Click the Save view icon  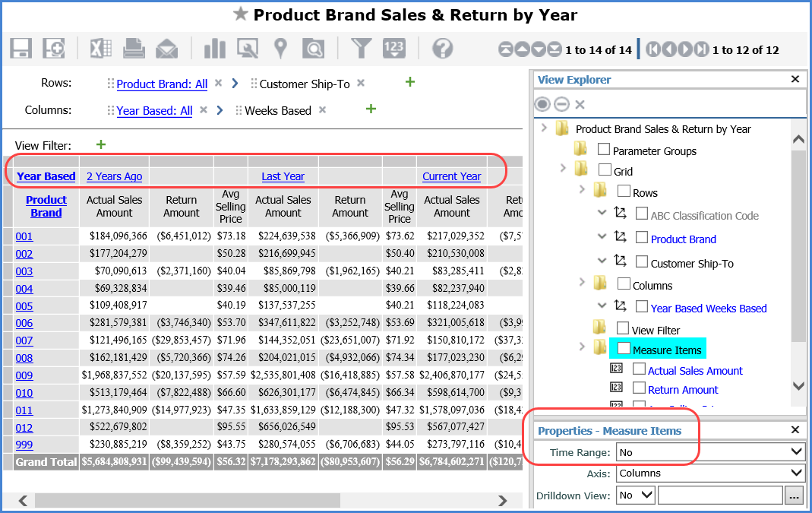pos(21,49)
